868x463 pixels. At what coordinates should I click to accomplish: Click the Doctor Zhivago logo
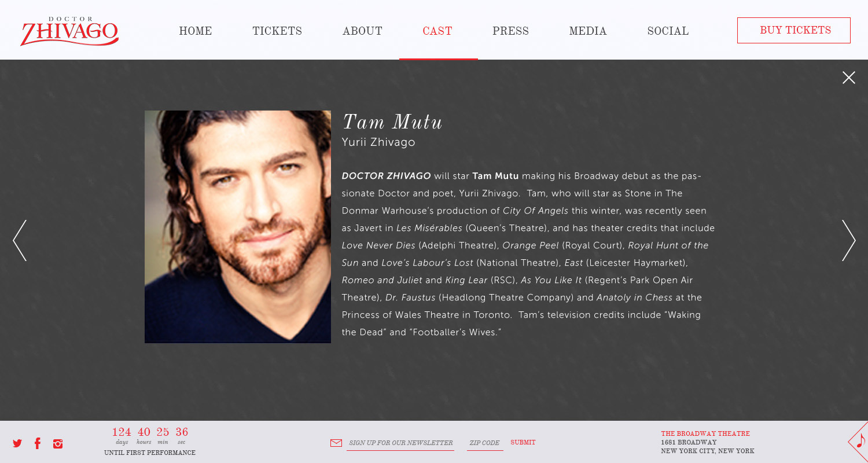(69, 31)
